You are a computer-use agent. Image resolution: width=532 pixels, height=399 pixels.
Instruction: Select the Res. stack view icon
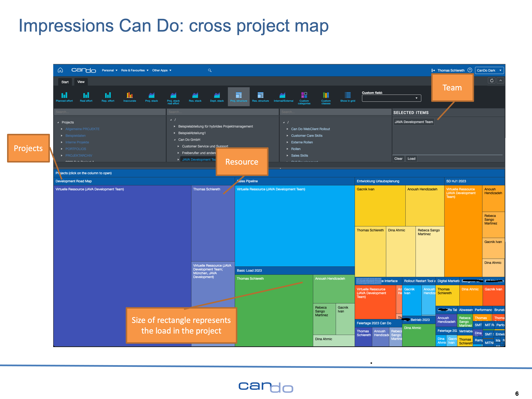click(x=195, y=97)
